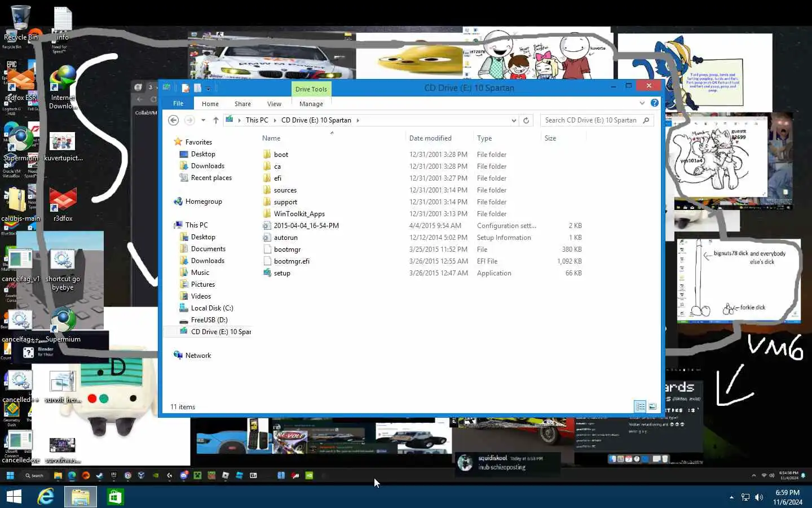Expand the chevron after 'CD Drive (E:) 10 Spartan'
This screenshot has height=508, width=812.
coord(358,120)
